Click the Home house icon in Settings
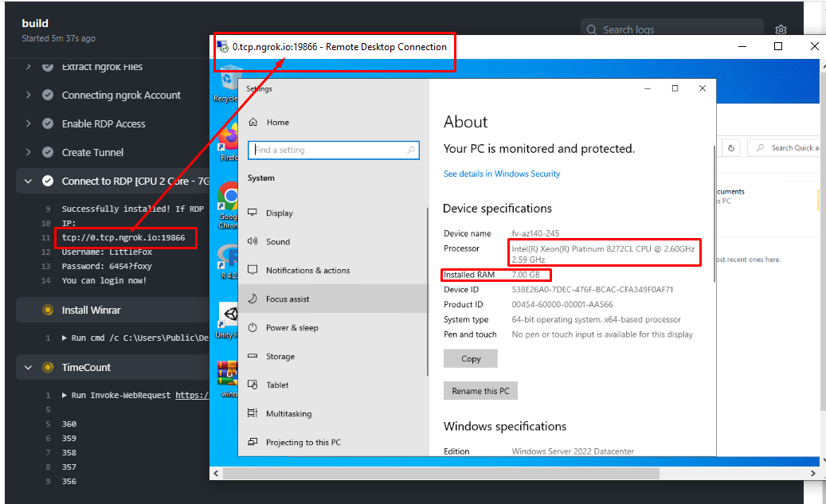This screenshot has height=504, width=826. (x=252, y=122)
